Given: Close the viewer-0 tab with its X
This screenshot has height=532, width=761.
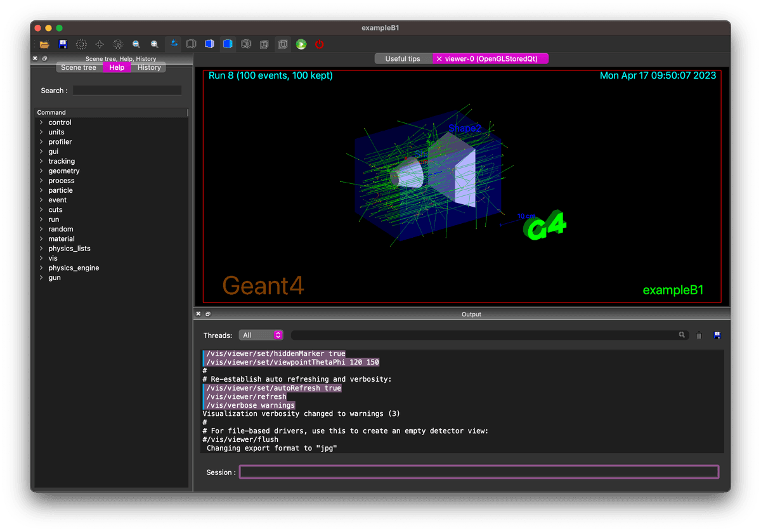Looking at the screenshot, I should [x=439, y=59].
